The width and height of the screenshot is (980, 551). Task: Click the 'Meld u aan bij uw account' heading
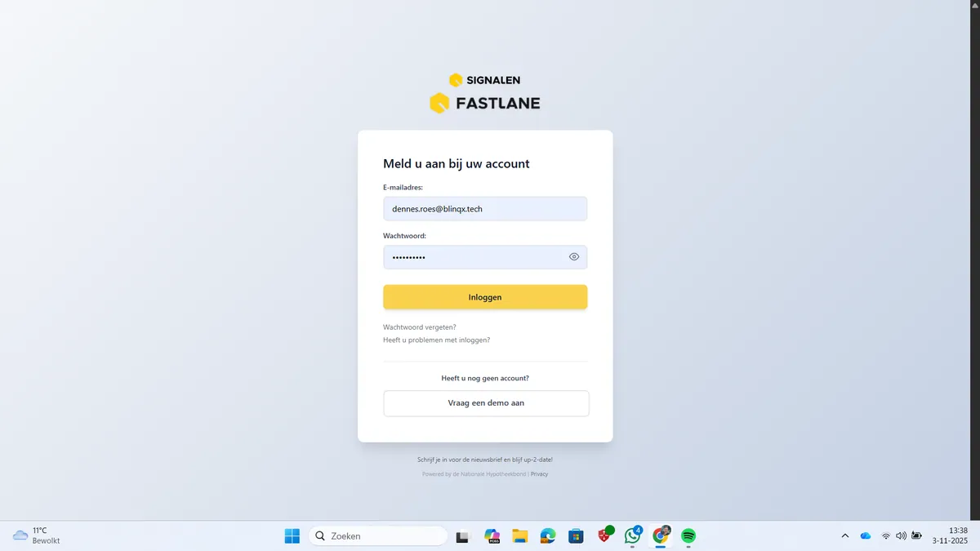tap(457, 164)
